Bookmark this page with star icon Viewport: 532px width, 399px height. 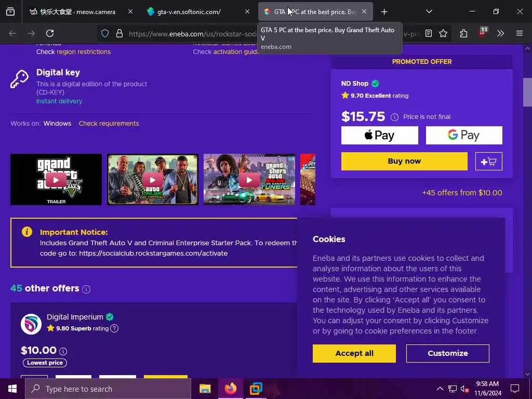pyautogui.click(x=443, y=33)
